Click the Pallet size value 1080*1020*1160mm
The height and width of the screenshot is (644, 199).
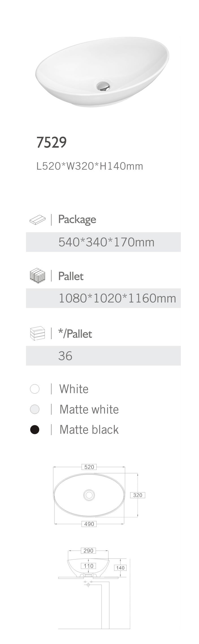coord(117,298)
